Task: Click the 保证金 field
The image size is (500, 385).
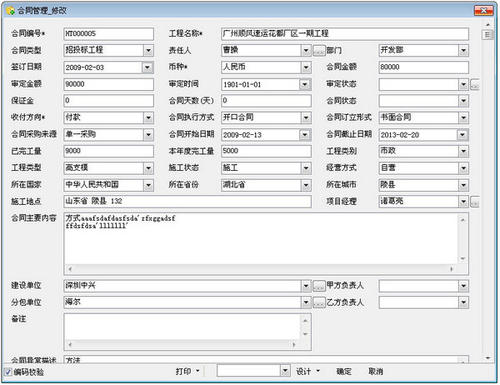Action: 109,101
